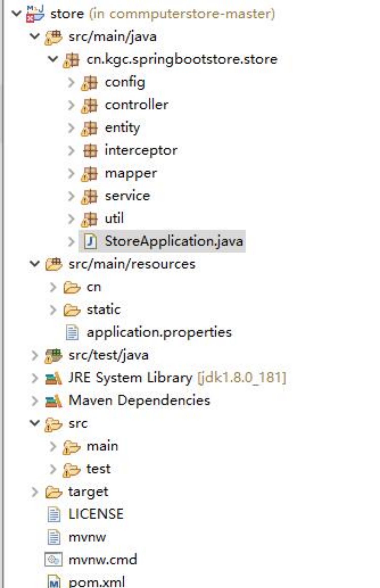Collapse the cn.kgc.springbootstore.store package
Image resolution: width=380 pixels, height=588 pixels.
[x=53, y=59]
